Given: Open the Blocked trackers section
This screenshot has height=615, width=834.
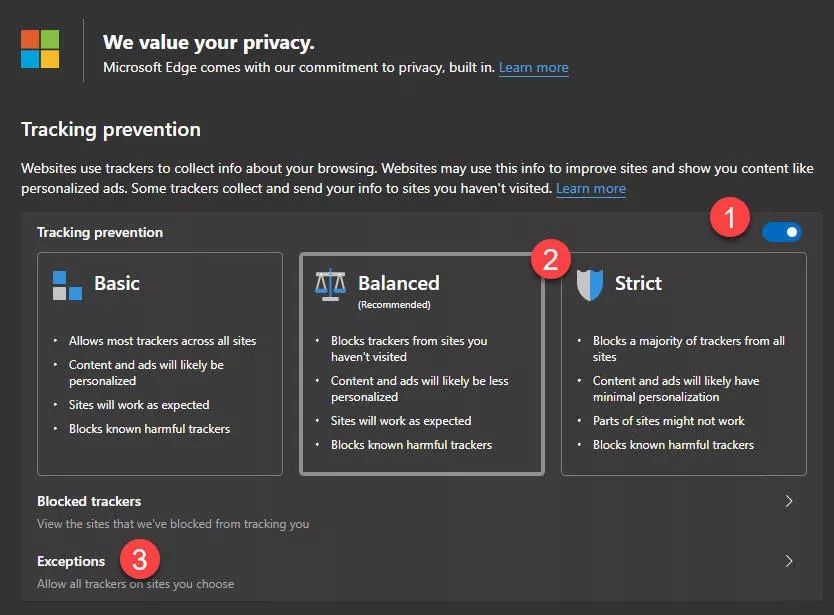Looking at the screenshot, I should tap(89, 501).
